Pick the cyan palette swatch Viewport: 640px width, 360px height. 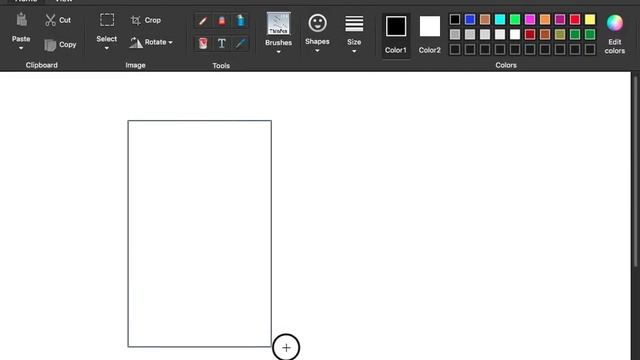click(x=500, y=19)
